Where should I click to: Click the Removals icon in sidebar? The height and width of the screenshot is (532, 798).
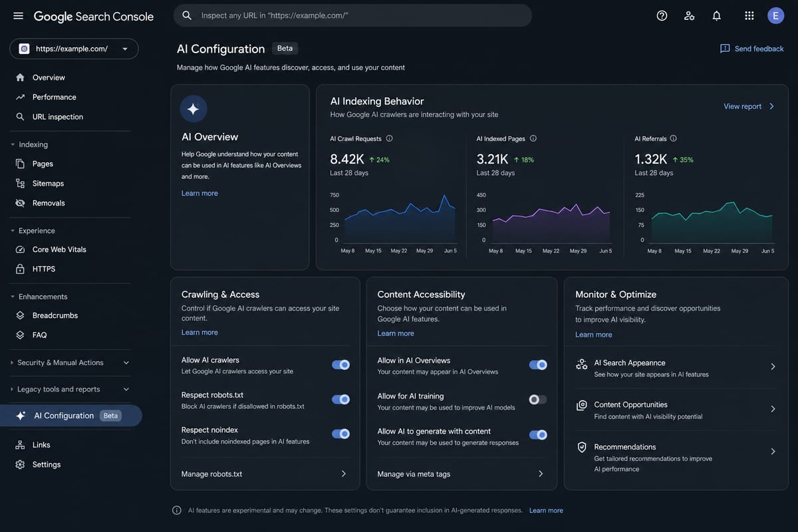pyautogui.click(x=20, y=203)
